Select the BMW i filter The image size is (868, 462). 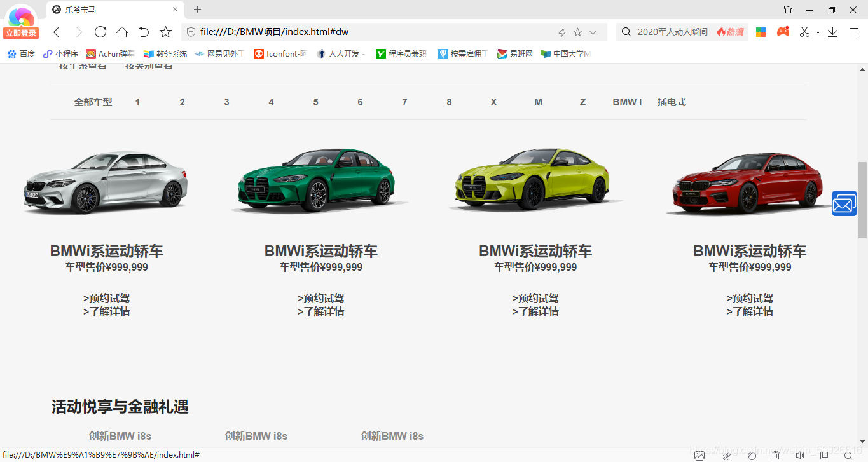click(627, 102)
